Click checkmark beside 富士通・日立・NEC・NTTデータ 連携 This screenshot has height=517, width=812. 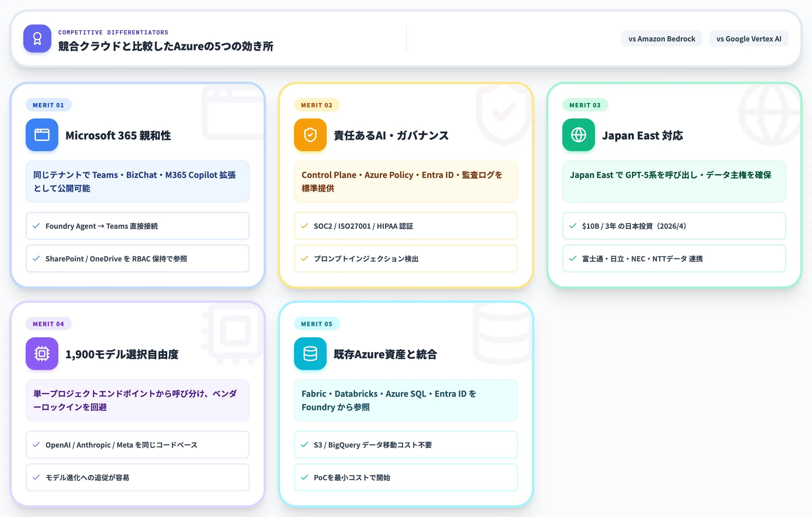click(x=573, y=259)
